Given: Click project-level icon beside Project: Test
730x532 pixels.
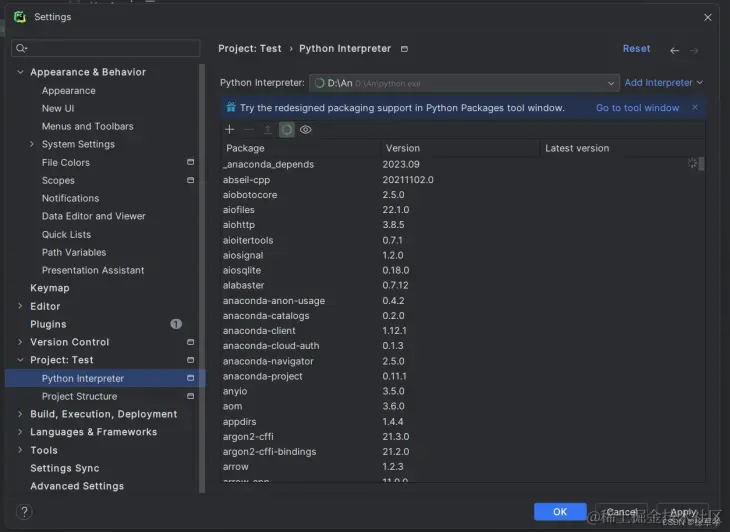Looking at the screenshot, I should (x=190, y=360).
